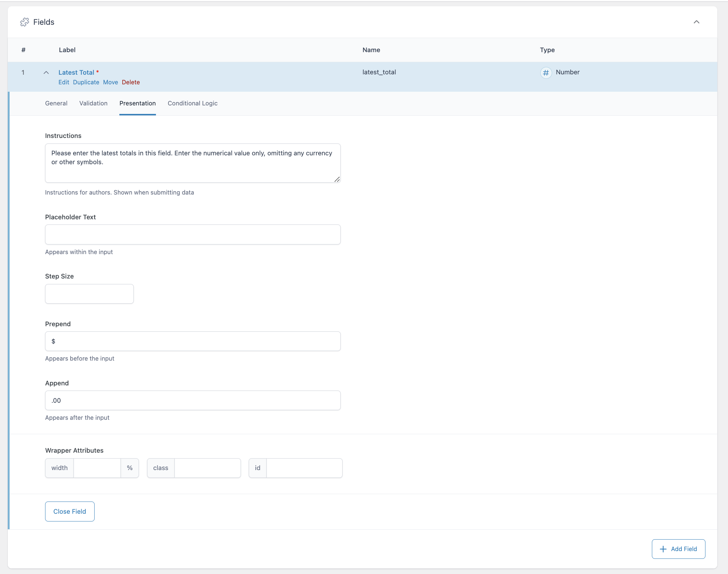The image size is (728, 574).
Task: Click the Add Field button
Action: tap(678, 549)
